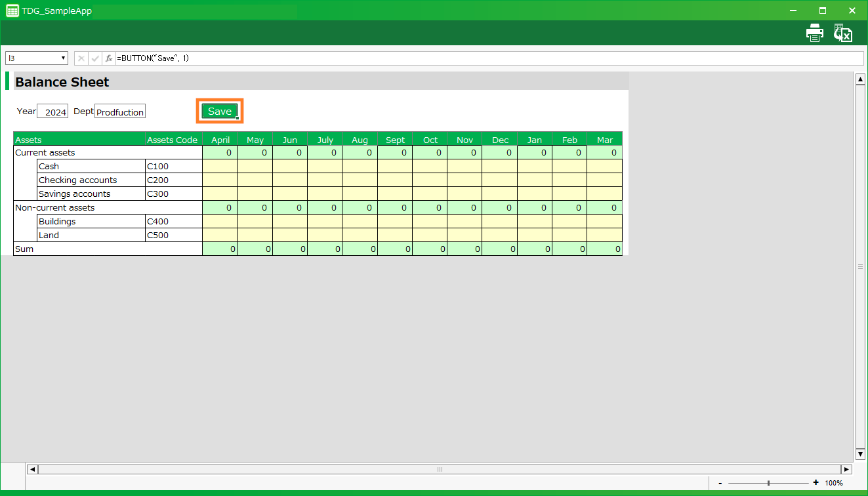Expand the cell name box dropdown
The image size is (868, 496).
tap(64, 58)
